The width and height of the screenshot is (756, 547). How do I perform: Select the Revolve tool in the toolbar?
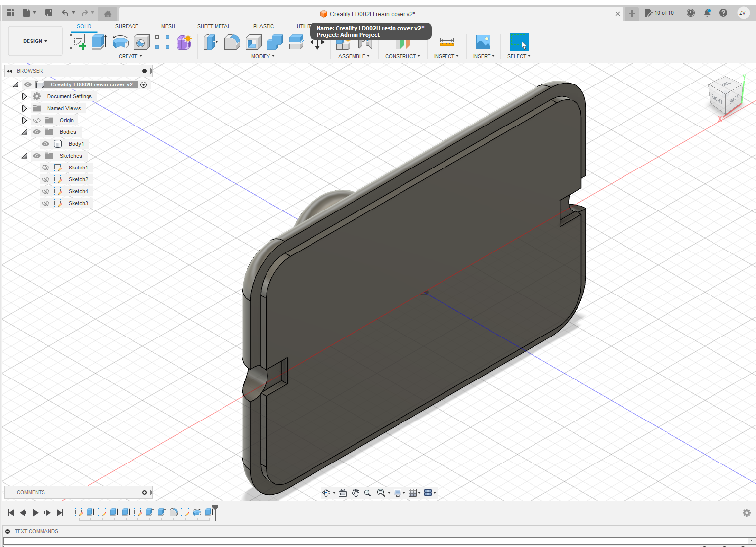click(x=120, y=42)
